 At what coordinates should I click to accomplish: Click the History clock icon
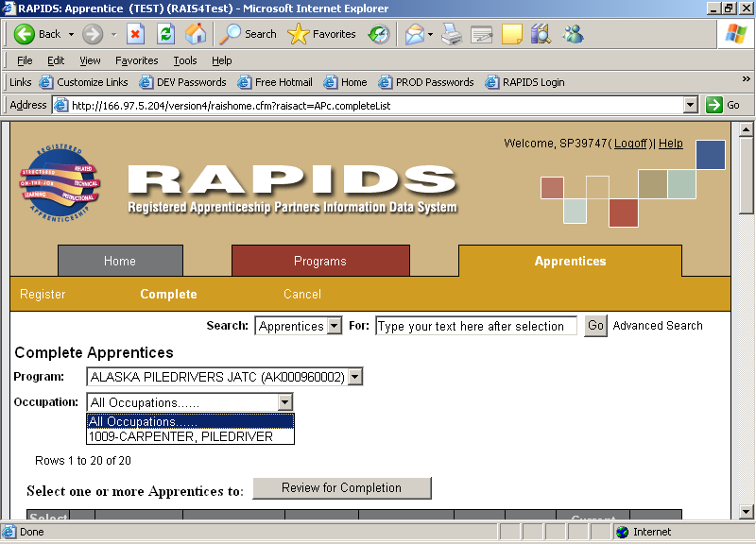click(x=379, y=34)
